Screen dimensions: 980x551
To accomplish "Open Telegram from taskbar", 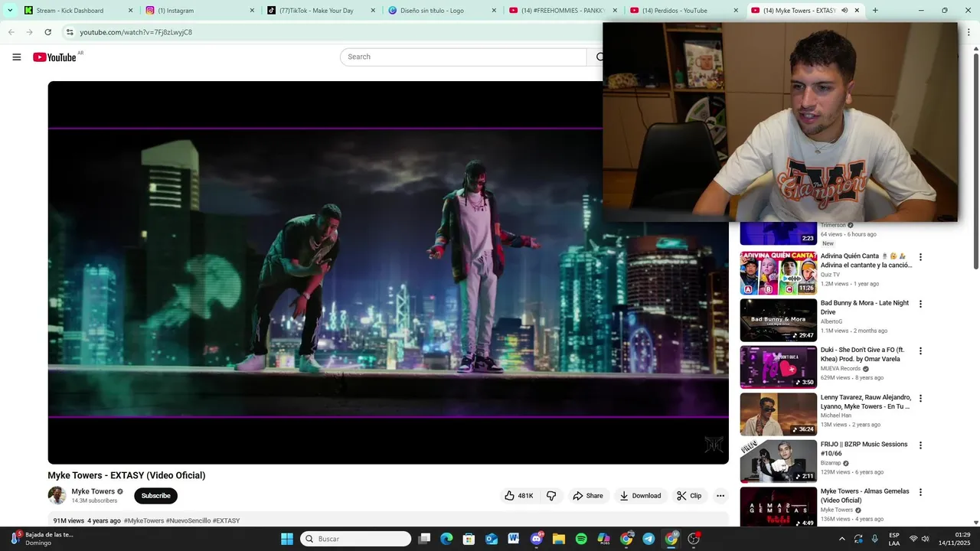I will [x=648, y=539].
